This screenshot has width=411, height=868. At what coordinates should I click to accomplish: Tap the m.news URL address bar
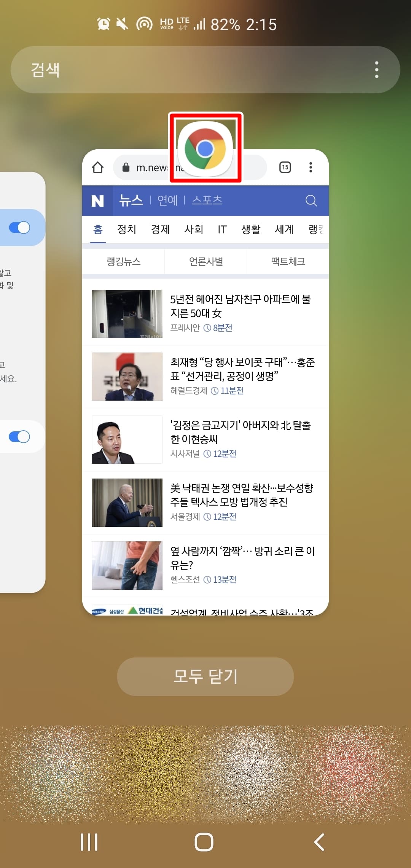pos(190,167)
